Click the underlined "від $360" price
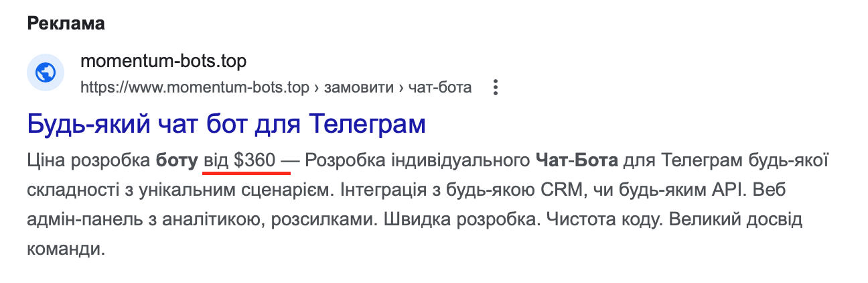Image resolution: width=868 pixels, height=283 pixels. (x=239, y=161)
